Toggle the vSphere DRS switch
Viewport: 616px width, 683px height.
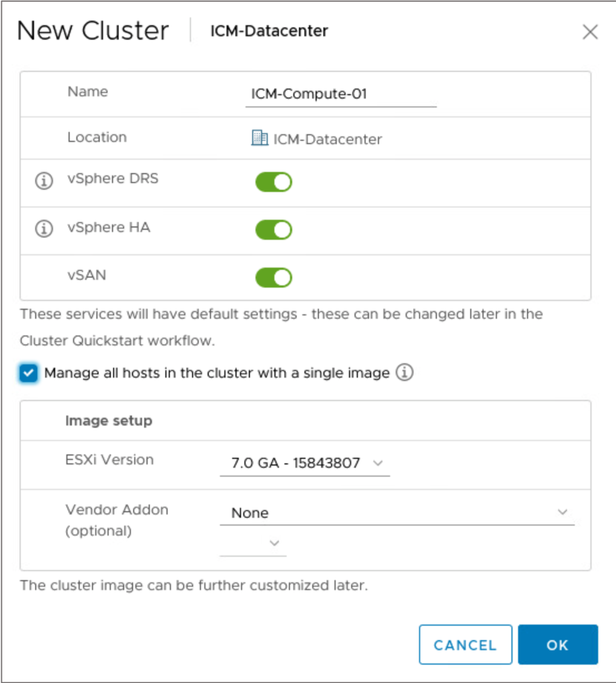(274, 182)
